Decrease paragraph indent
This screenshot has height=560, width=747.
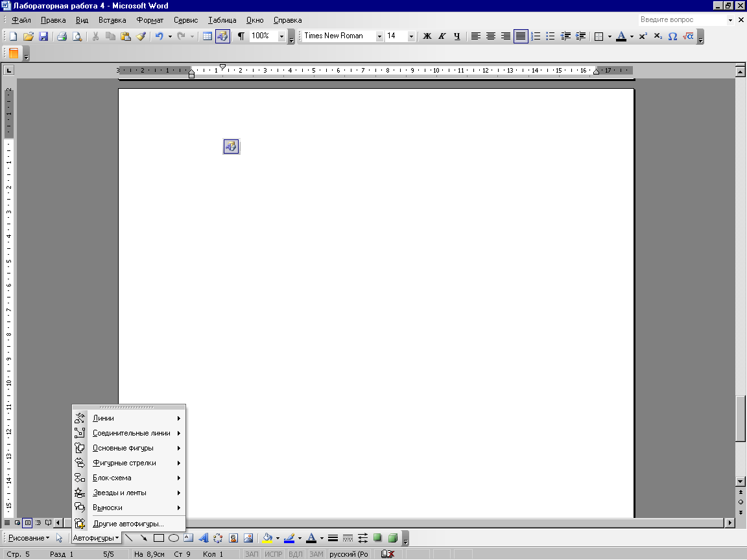565,36
